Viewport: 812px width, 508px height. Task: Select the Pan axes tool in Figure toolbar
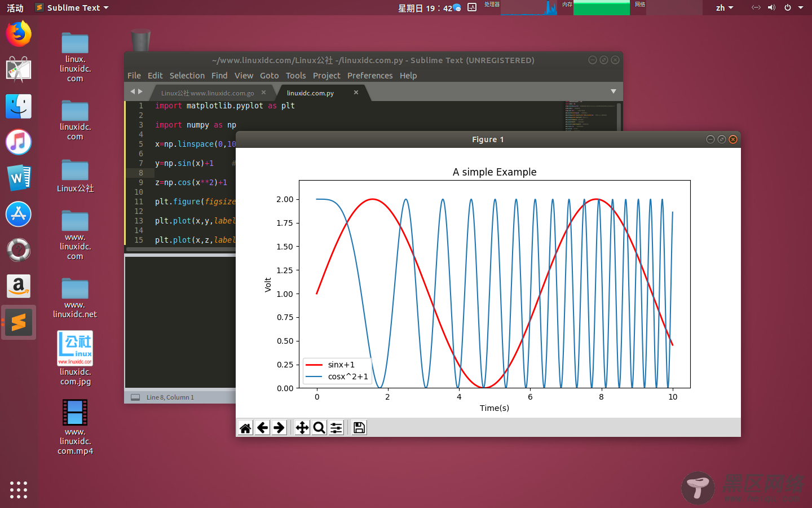coord(302,428)
